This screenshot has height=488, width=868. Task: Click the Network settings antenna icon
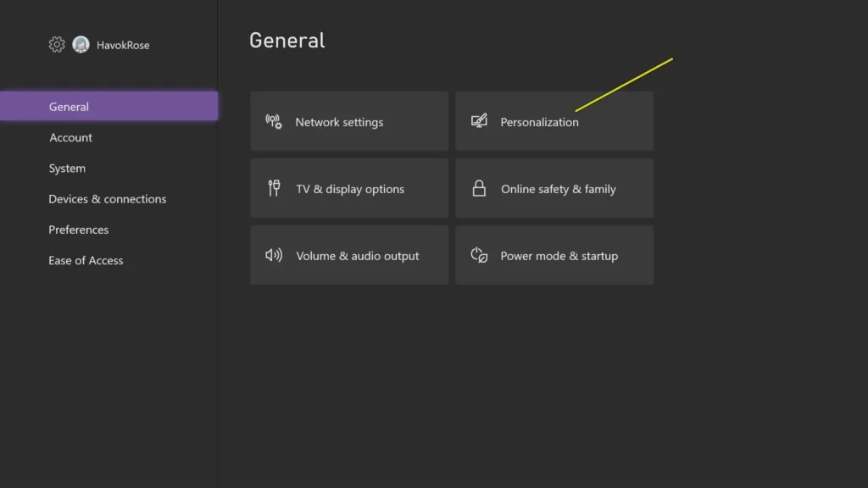pyautogui.click(x=274, y=122)
